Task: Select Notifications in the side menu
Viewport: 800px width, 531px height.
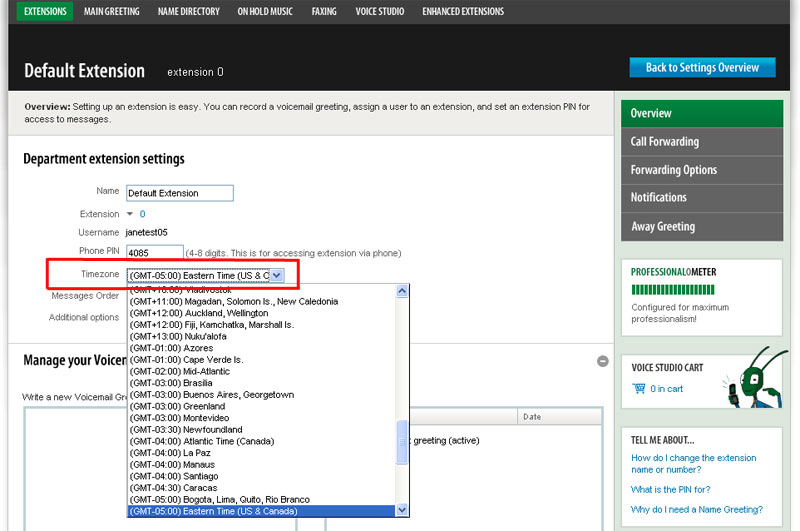Action: (x=702, y=198)
